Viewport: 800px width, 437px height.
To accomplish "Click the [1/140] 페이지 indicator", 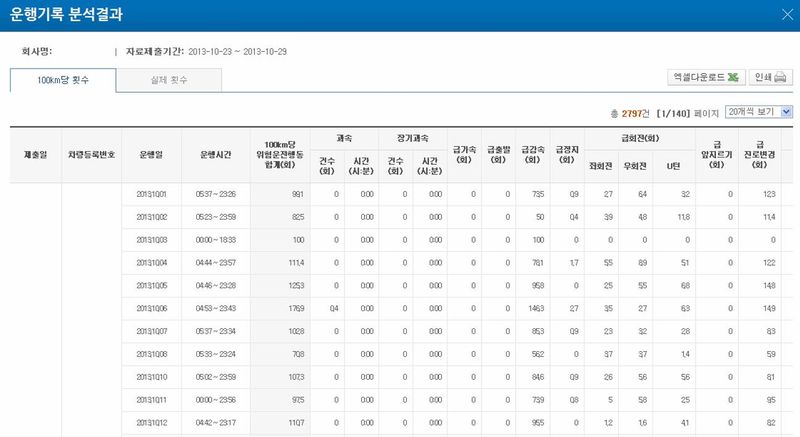I will [688, 113].
